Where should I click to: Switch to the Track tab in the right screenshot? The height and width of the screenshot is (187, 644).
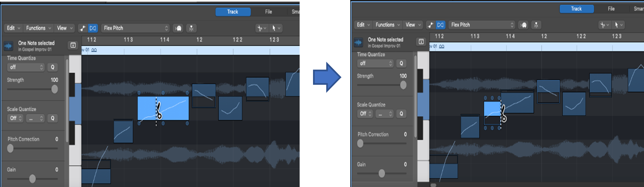(576, 9)
